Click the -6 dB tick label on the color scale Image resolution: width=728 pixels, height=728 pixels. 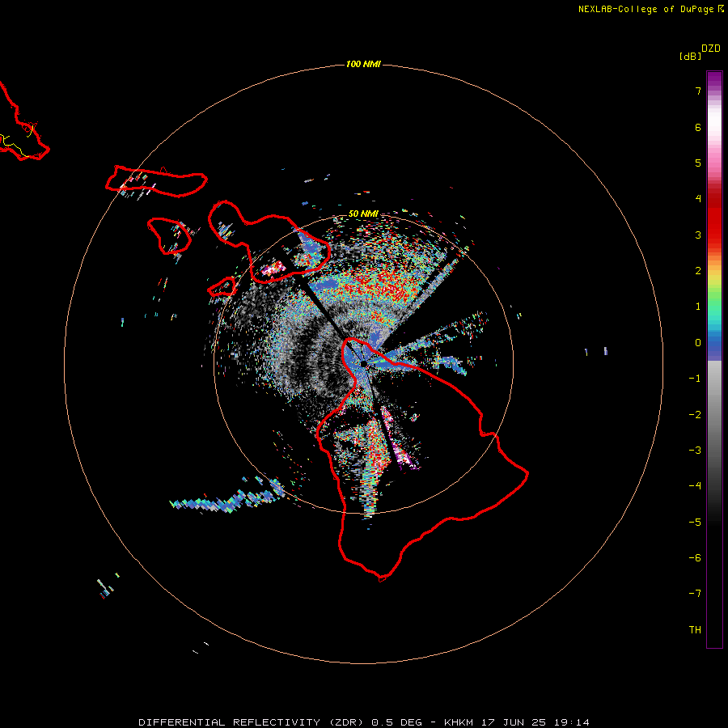pos(695,558)
